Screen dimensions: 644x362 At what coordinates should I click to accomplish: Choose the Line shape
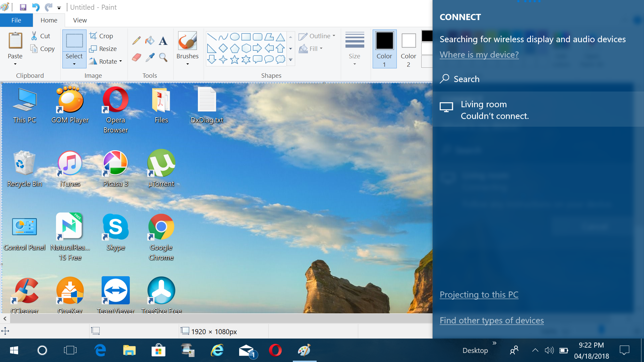tap(212, 37)
